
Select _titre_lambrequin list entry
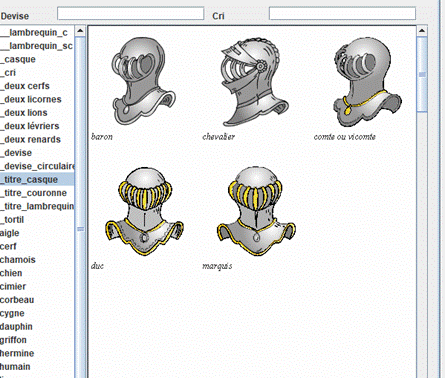(37, 206)
